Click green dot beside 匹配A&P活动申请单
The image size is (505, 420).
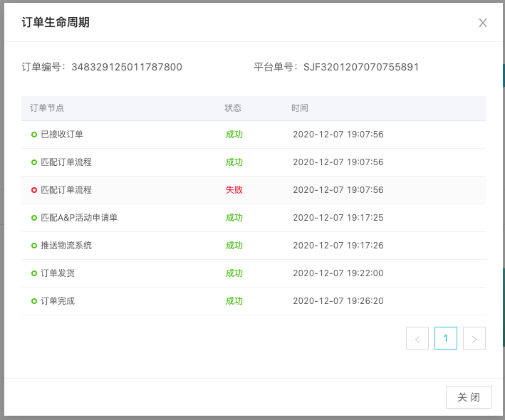click(34, 218)
